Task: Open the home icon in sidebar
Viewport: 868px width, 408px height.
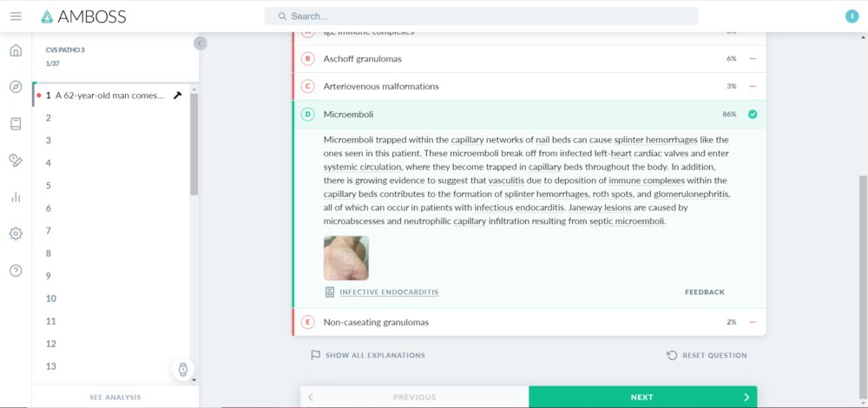Action: click(16, 50)
